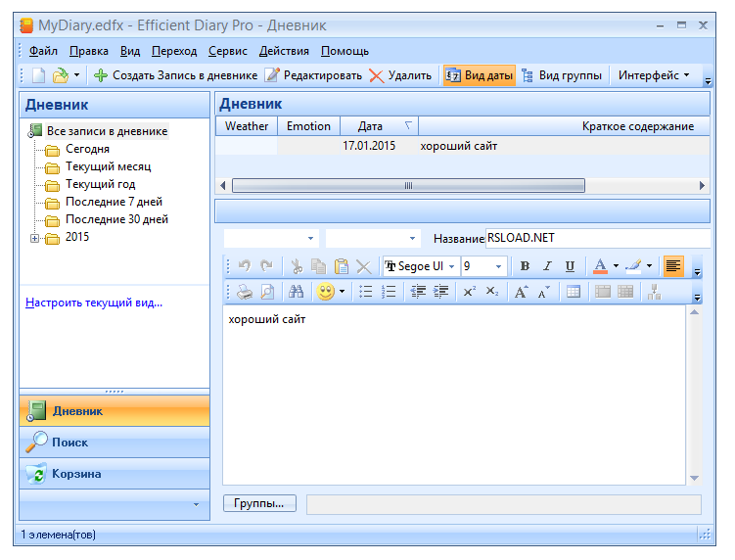Screen dimensions: 735x560
Task: Toggle align left paragraph button
Action: (x=673, y=266)
